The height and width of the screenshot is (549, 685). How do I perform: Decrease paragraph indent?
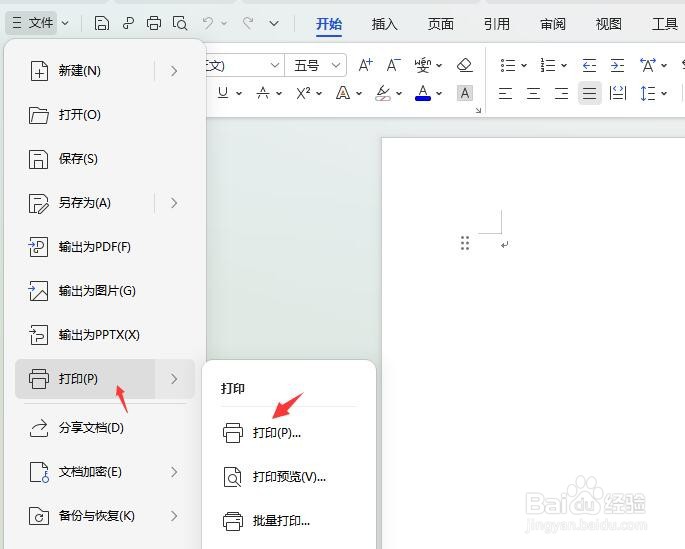click(589, 66)
